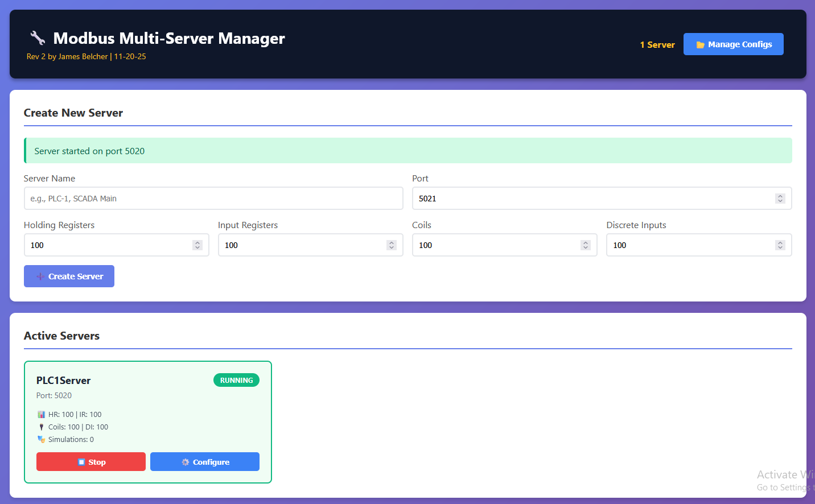Open Manage Configs
The height and width of the screenshot is (504, 815).
pyautogui.click(x=734, y=44)
